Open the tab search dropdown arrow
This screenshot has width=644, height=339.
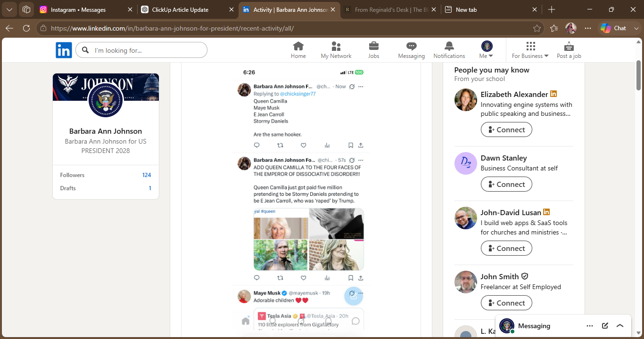click(9, 9)
